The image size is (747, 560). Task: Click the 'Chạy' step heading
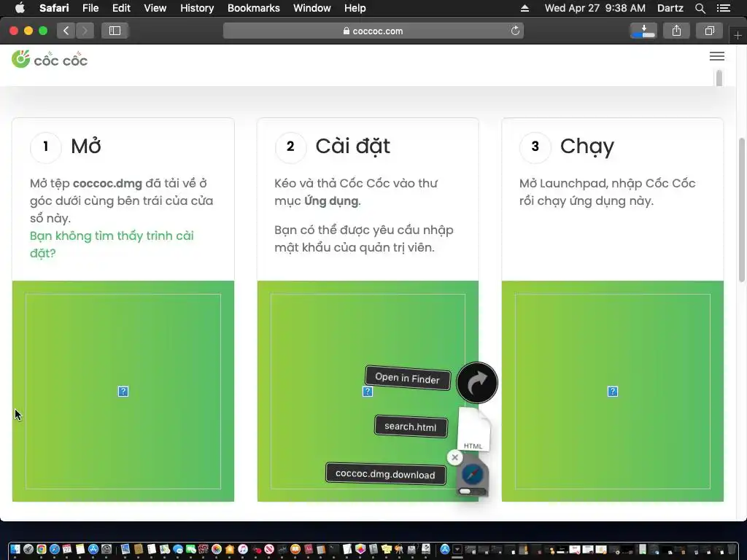pos(587,147)
